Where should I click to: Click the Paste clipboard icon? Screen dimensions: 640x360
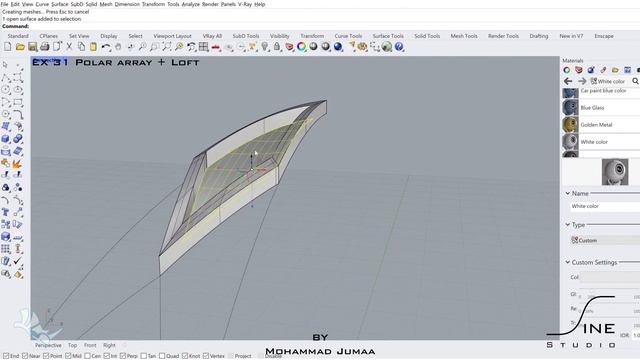click(x=93, y=47)
